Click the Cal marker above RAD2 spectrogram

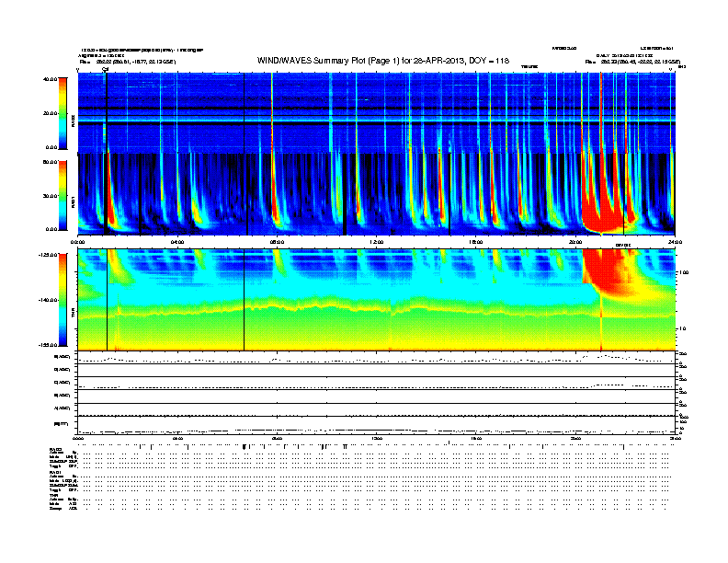coord(106,69)
